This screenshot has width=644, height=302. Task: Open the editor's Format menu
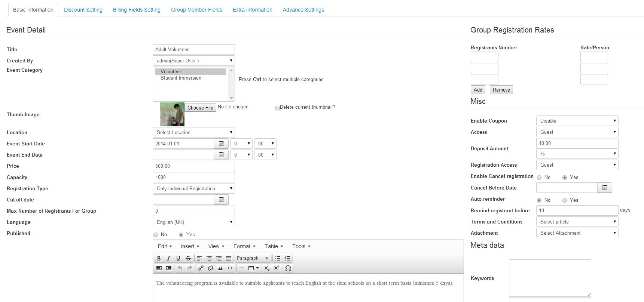(x=244, y=246)
